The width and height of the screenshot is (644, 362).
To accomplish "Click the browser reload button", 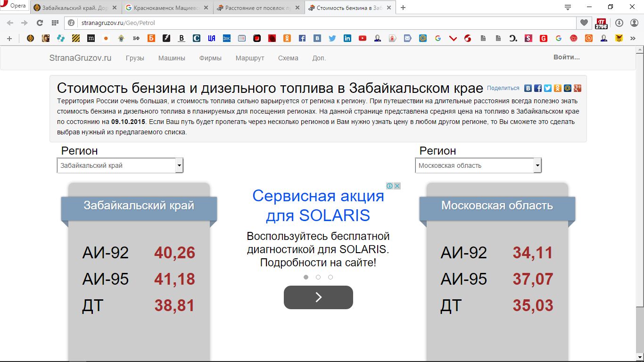I will pos(40,23).
